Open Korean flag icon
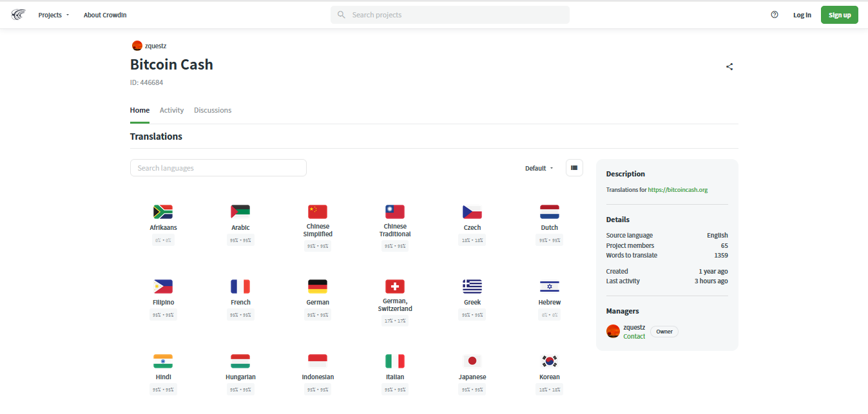868x414 pixels. [x=550, y=361]
